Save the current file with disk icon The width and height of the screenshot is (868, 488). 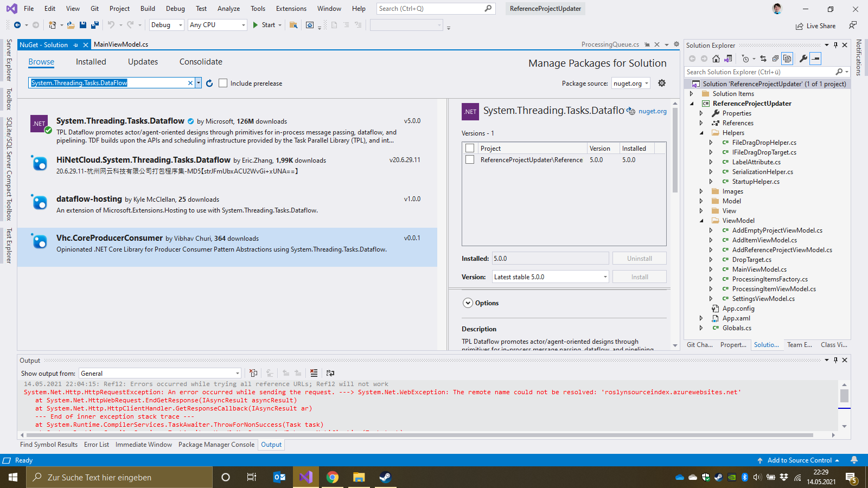[x=83, y=25]
